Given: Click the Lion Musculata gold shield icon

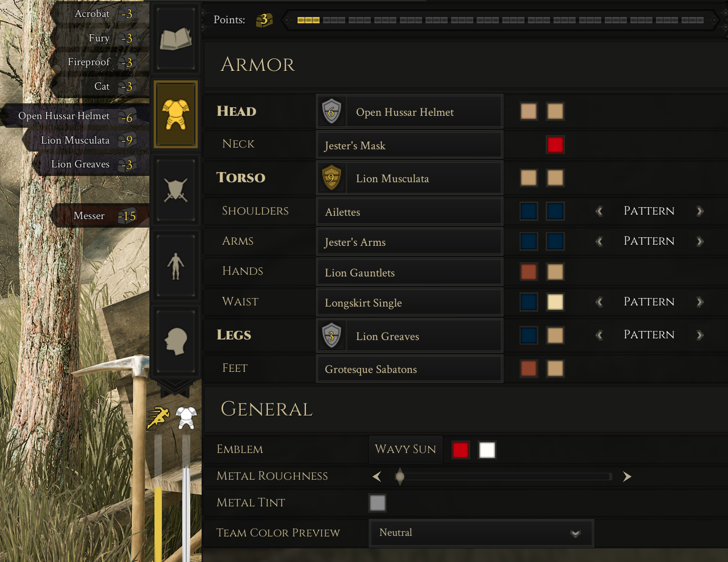Looking at the screenshot, I should (332, 178).
